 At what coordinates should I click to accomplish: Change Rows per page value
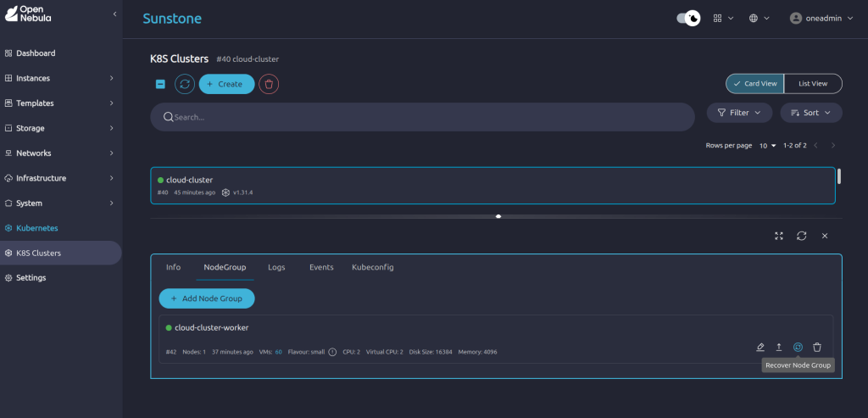tap(766, 146)
